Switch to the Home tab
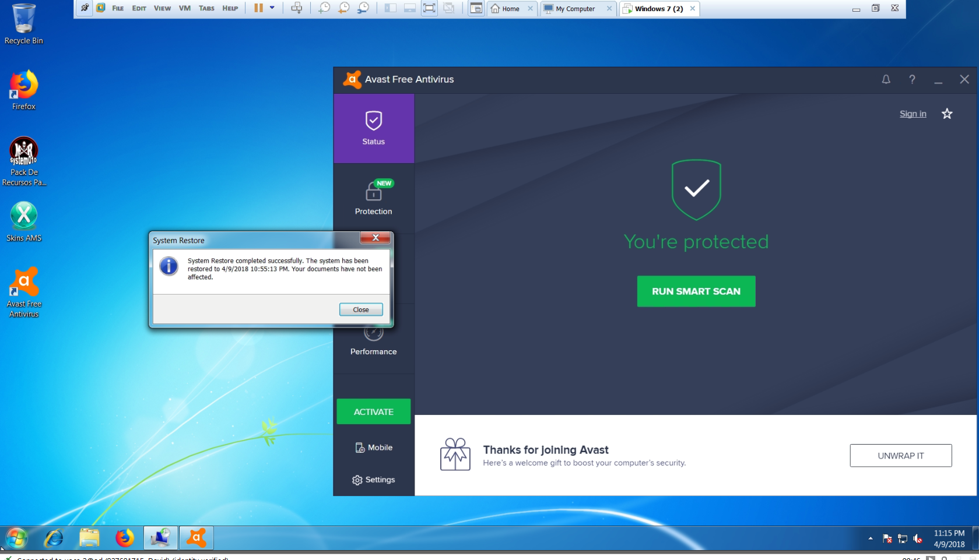The image size is (979, 560). click(x=511, y=9)
